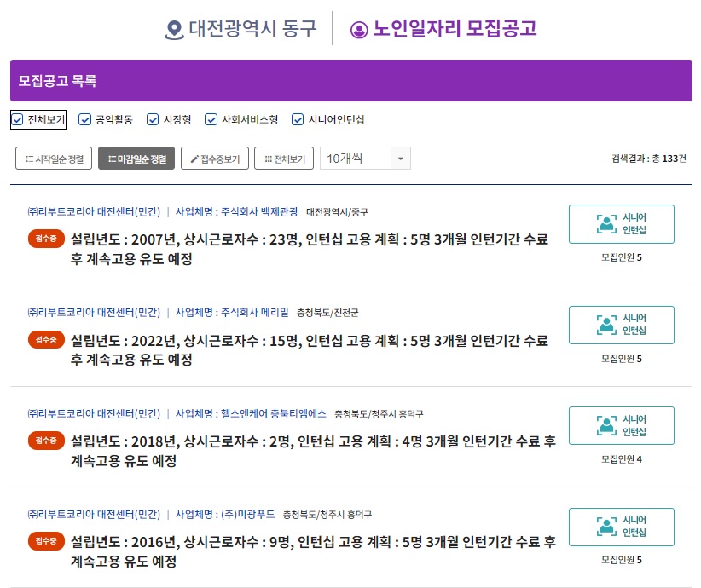Click the 접수중 badge on the 메리밀 posting

pyautogui.click(x=46, y=339)
